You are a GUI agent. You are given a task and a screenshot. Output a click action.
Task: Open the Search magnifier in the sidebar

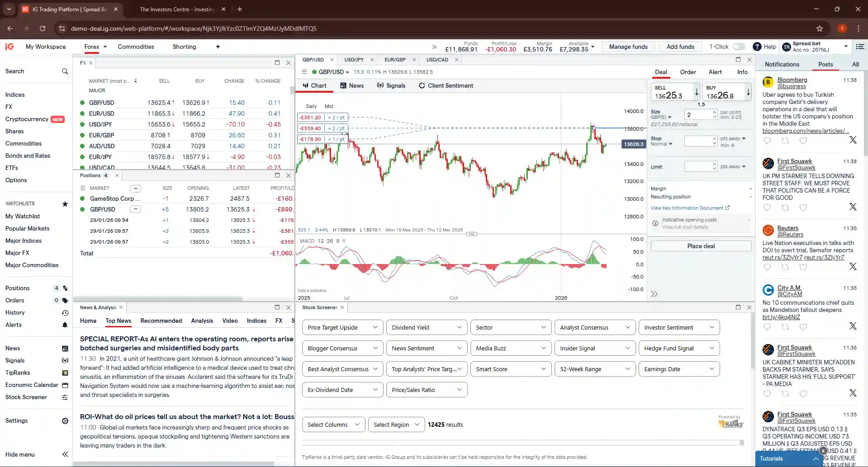[65, 71]
